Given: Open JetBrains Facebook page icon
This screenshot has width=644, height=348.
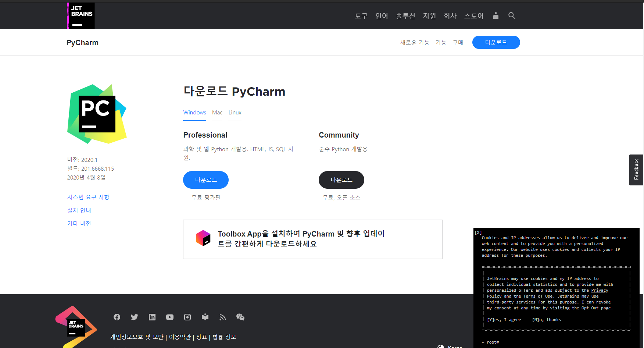Looking at the screenshot, I should coord(117,317).
